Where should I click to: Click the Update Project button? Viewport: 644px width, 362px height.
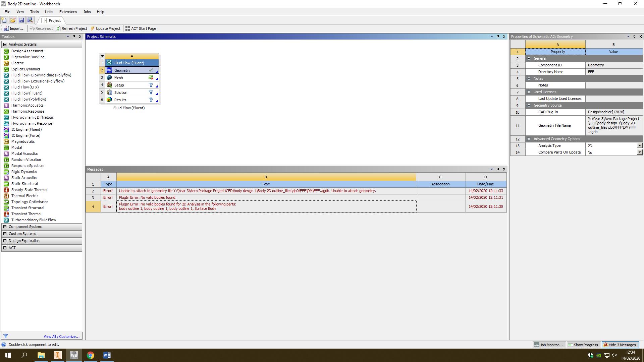click(105, 28)
